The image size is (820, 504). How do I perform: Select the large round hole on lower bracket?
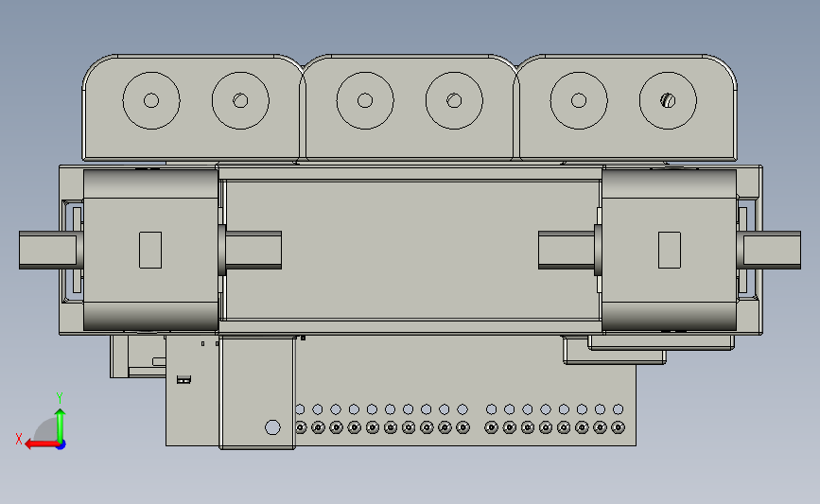272,427
